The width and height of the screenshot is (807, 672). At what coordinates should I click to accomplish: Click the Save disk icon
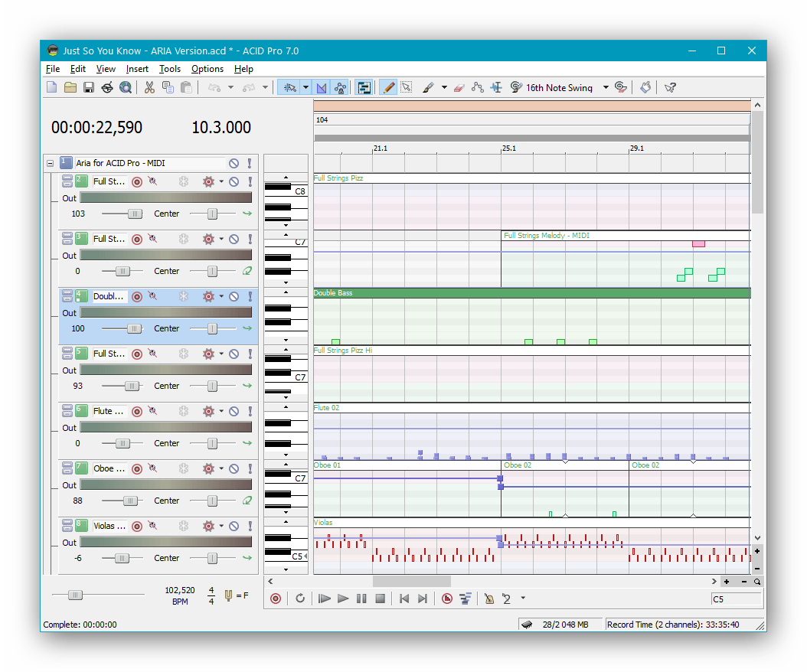coord(89,87)
